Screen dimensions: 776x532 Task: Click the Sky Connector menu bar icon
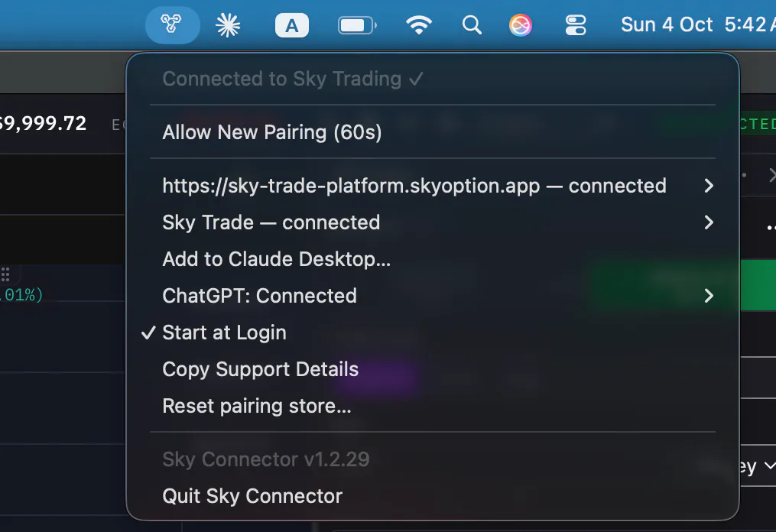[172, 24]
